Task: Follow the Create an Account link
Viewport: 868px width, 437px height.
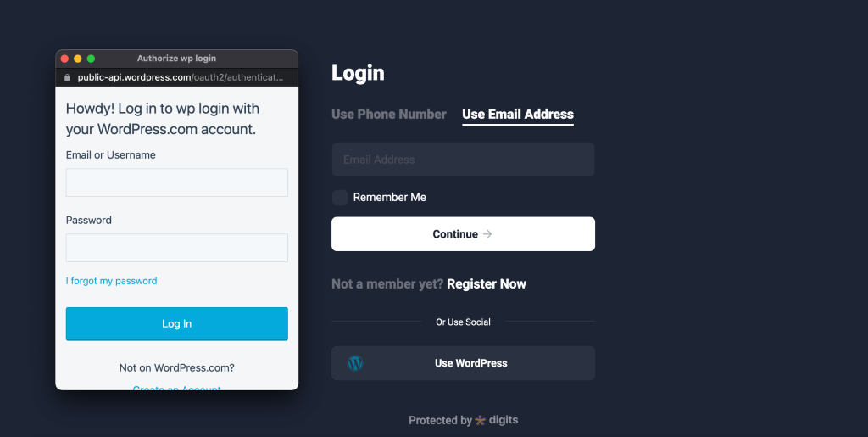Action: point(176,389)
